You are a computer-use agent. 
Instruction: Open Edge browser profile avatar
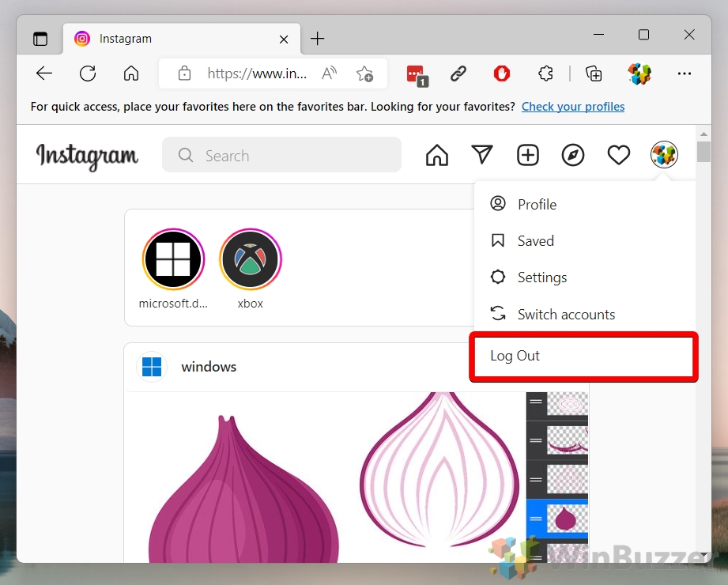pyautogui.click(x=639, y=74)
